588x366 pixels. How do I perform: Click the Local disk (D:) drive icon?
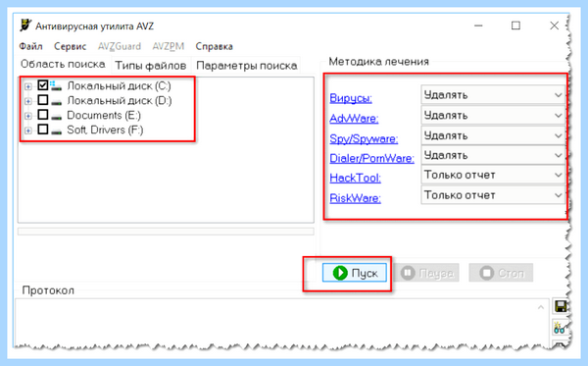(56, 101)
